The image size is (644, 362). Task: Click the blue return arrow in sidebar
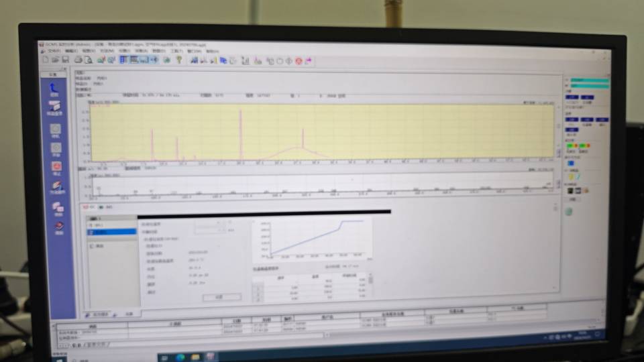tap(55, 87)
